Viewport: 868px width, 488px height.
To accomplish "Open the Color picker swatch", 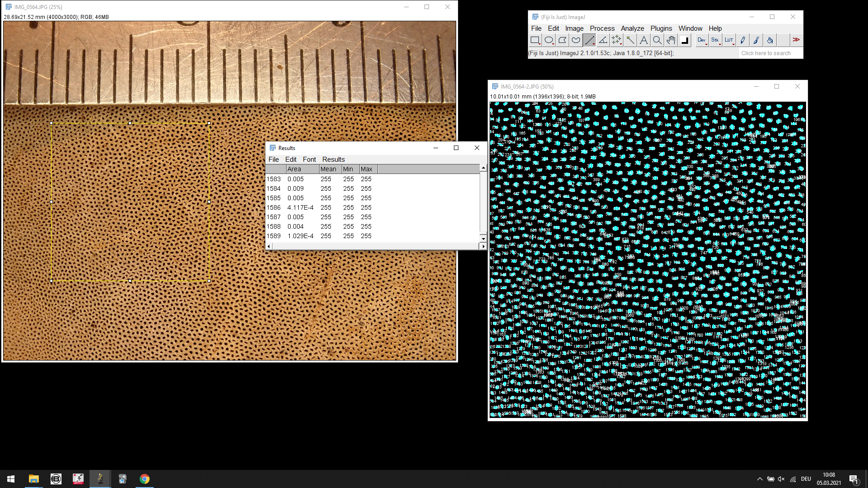I will click(x=684, y=40).
